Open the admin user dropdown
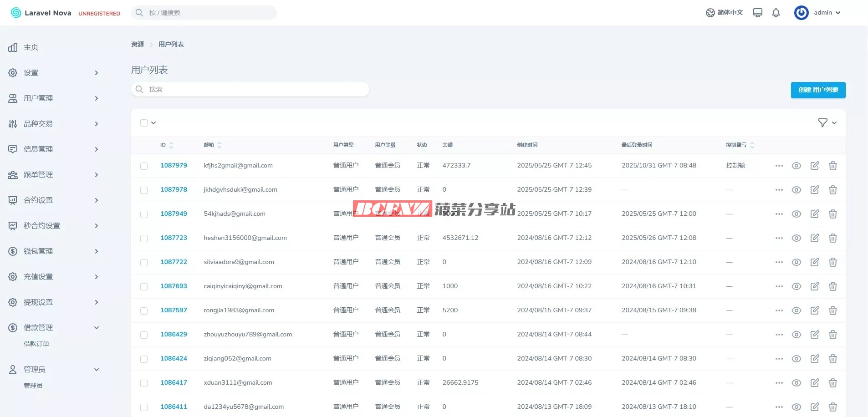Viewport: 868px width, 417px height. [x=818, y=13]
